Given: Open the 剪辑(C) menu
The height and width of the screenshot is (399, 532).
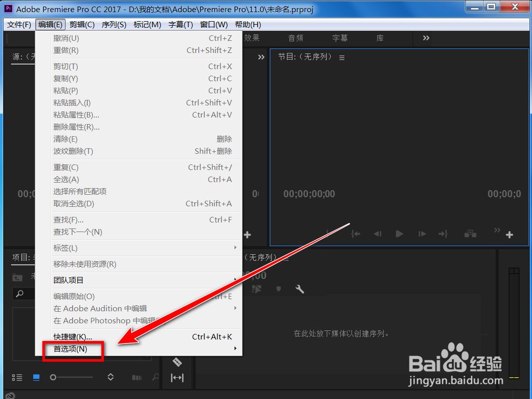Looking at the screenshot, I should [82, 25].
